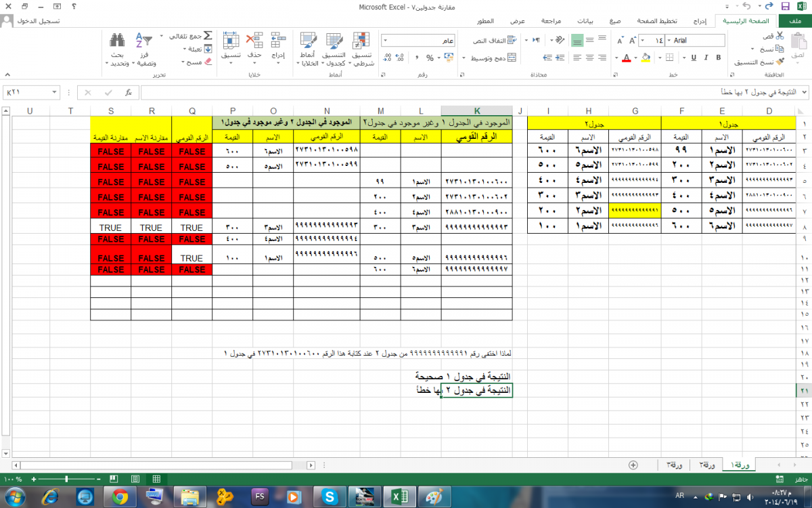Open Find & Select (بحث وتحديد) binoculars
Viewport: 812px width, 508px height.
coord(116,49)
